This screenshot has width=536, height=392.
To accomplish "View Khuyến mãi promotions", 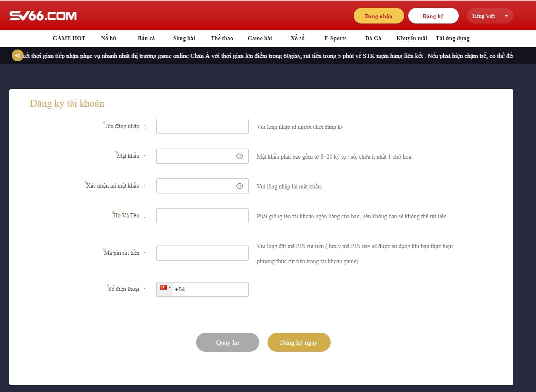I will pos(411,38).
